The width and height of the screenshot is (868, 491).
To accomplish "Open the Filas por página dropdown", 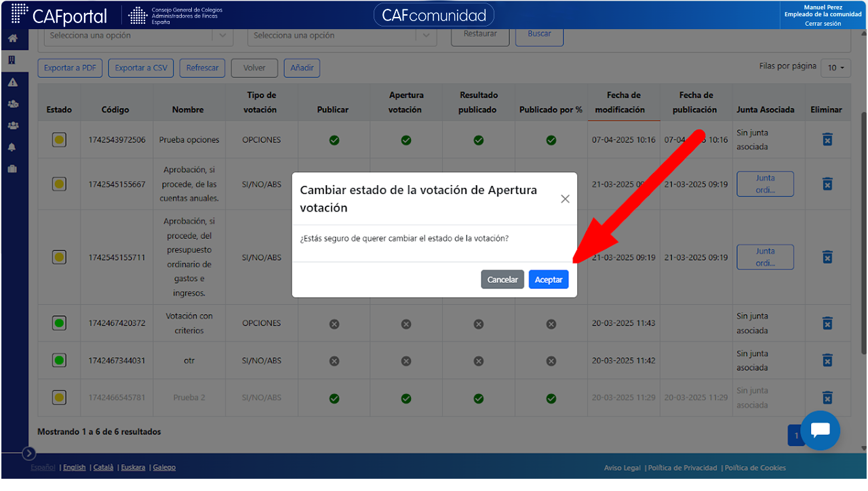I will tap(835, 68).
